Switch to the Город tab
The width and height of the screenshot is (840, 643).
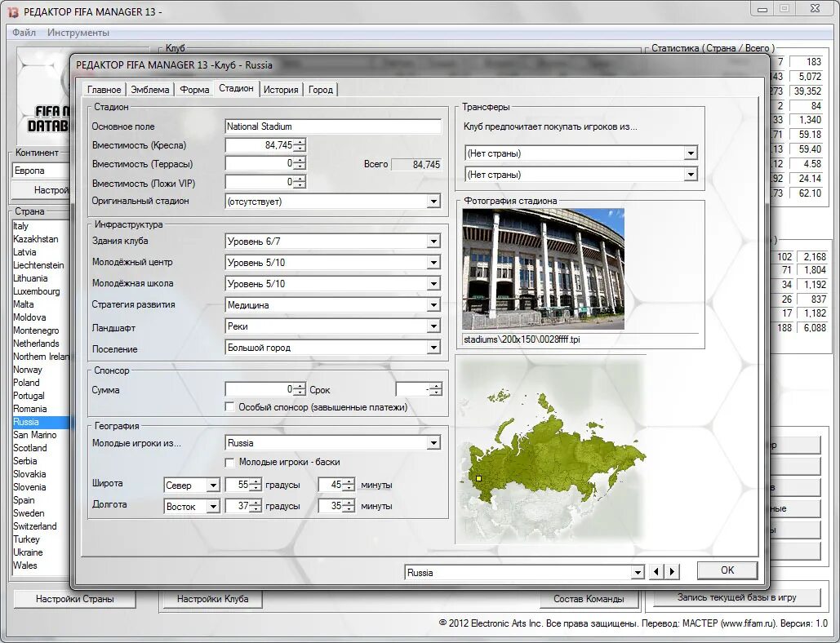coord(321,90)
